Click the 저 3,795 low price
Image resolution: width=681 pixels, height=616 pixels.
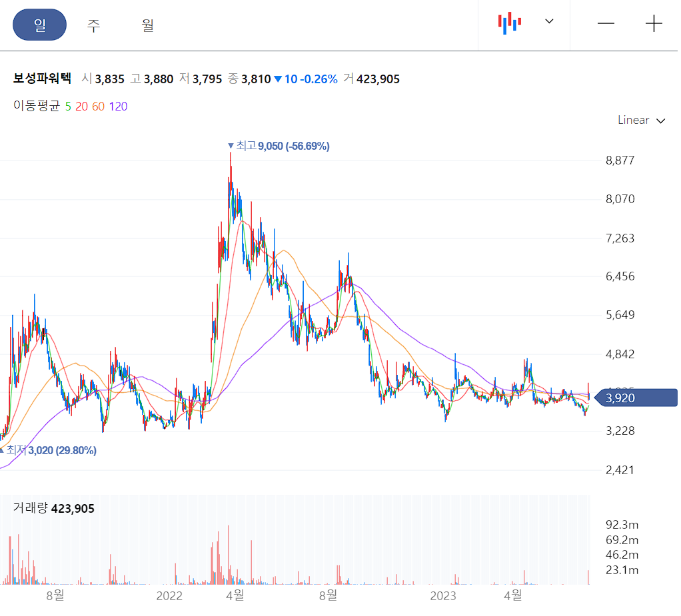(200, 79)
